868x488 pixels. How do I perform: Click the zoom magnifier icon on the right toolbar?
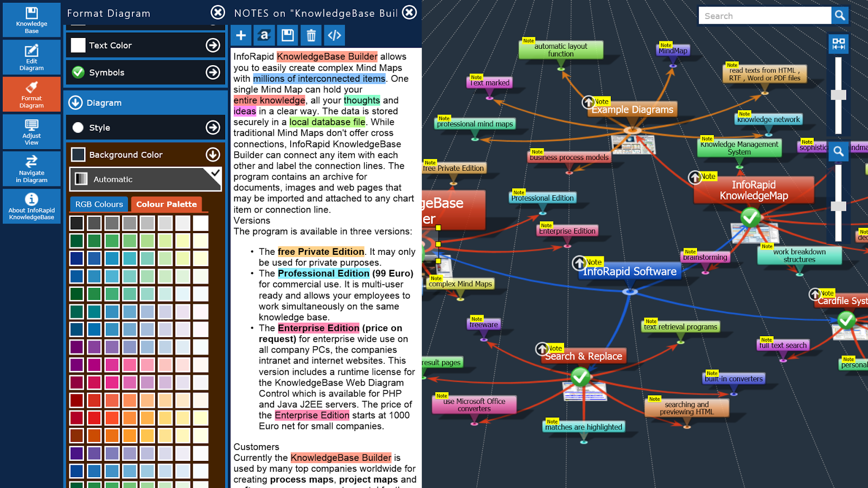click(x=838, y=152)
